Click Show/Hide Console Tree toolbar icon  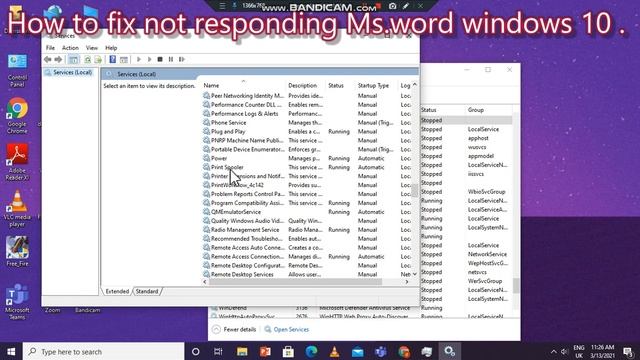point(73,60)
